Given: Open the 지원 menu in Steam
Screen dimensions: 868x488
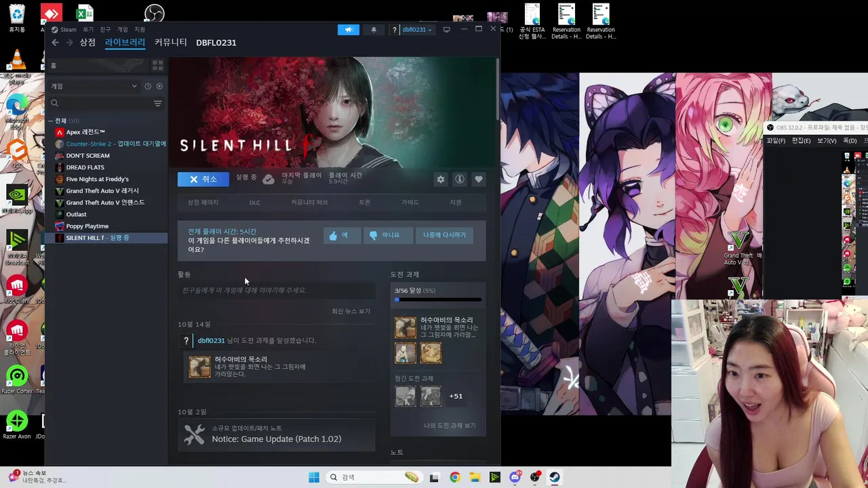Looking at the screenshot, I should point(140,30).
